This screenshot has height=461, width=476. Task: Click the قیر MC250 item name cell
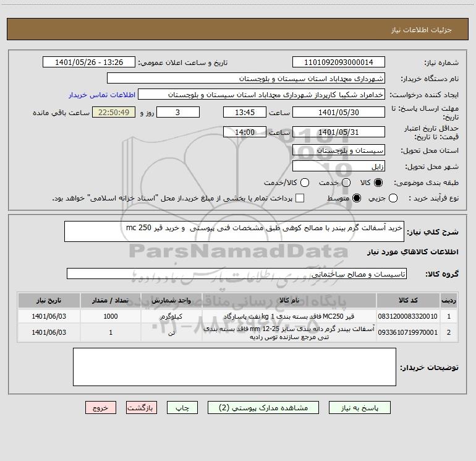tap(289, 316)
